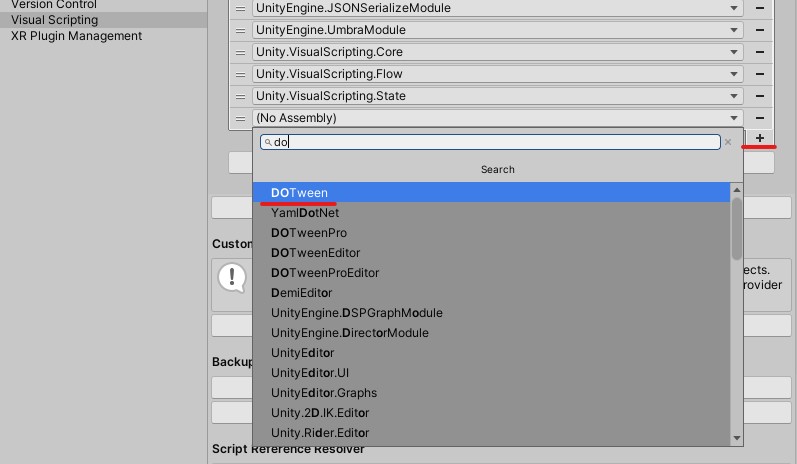Remove the Unity.VisualScripting.Core assembly entry

(x=759, y=52)
